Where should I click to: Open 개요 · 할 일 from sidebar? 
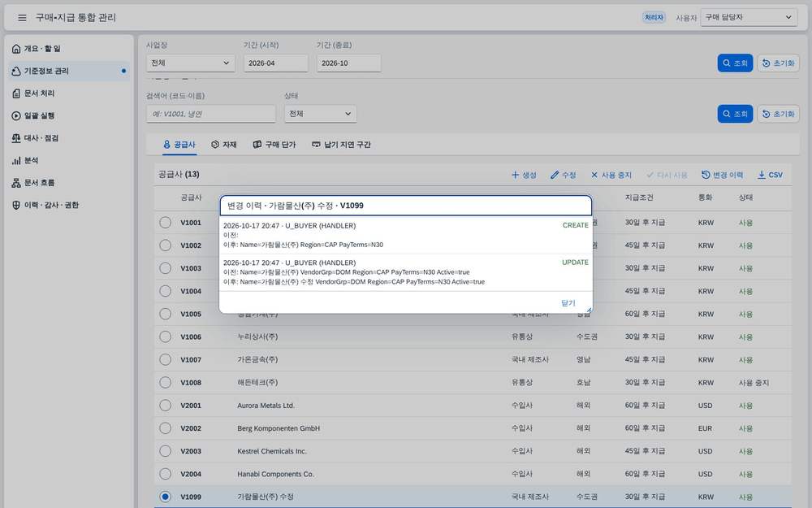pos(68,49)
